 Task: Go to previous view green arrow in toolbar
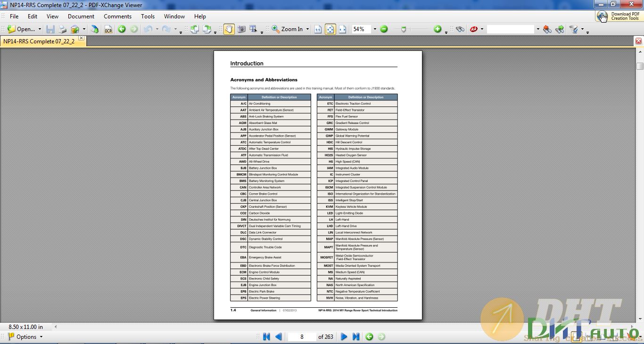[122, 29]
